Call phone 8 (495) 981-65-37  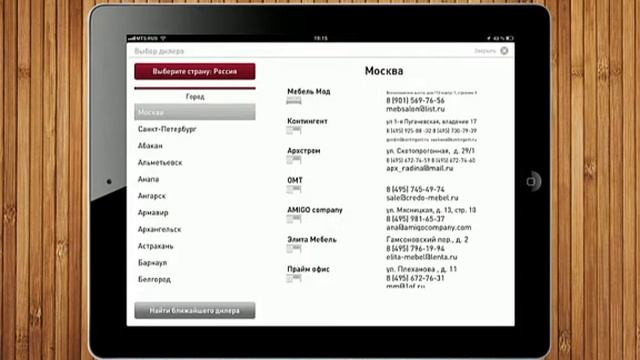[415, 219]
